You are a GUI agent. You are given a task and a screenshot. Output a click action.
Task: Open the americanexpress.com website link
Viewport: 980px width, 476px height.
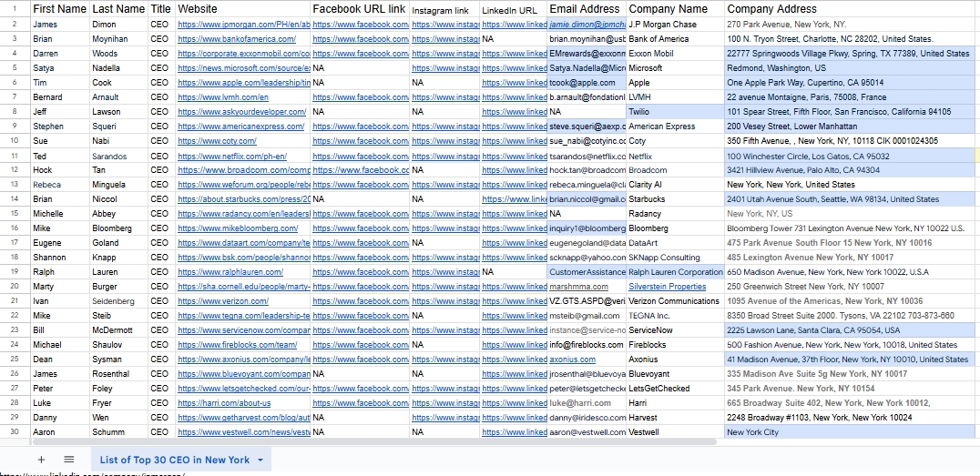coord(240,127)
